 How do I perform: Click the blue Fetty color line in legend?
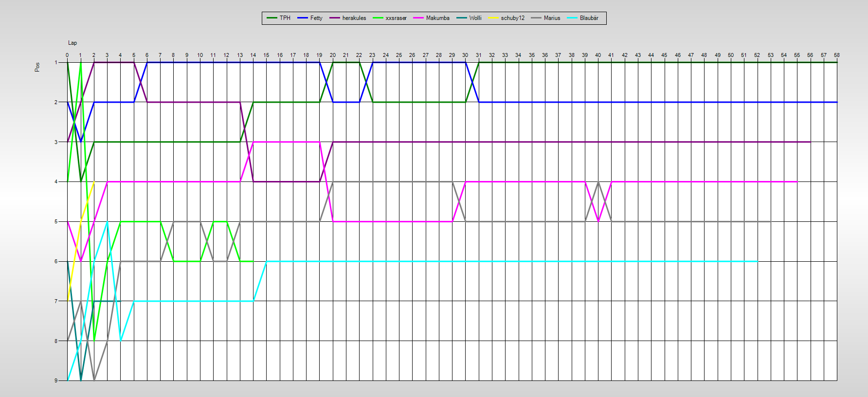303,18
